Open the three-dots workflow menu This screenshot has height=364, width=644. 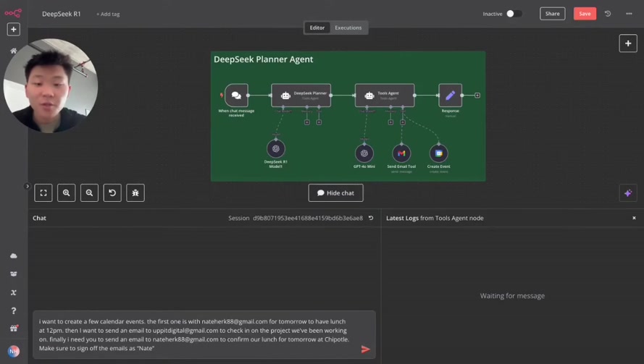629,14
